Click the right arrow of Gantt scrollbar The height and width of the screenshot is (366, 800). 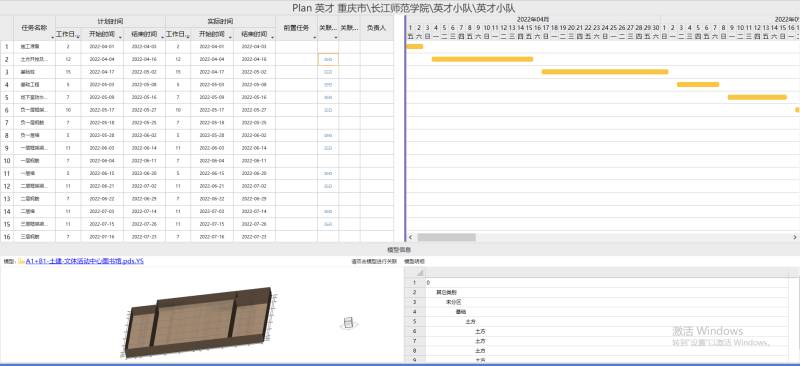tap(794, 237)
